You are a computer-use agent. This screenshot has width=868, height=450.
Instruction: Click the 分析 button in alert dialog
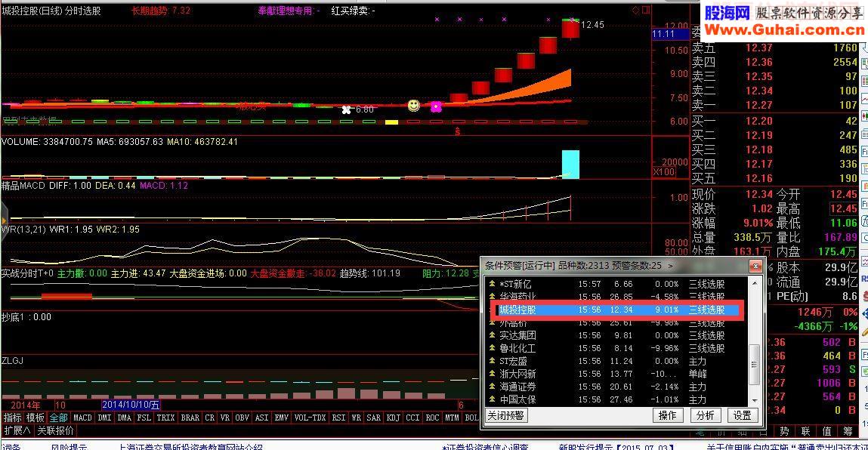coord(705,415)
